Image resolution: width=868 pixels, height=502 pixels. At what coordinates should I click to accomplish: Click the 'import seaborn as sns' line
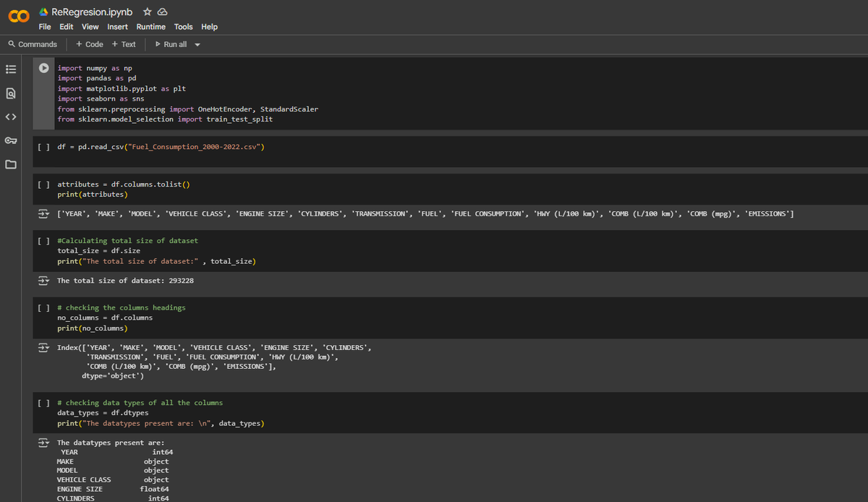pyautogui.click(x=101, y=98)
